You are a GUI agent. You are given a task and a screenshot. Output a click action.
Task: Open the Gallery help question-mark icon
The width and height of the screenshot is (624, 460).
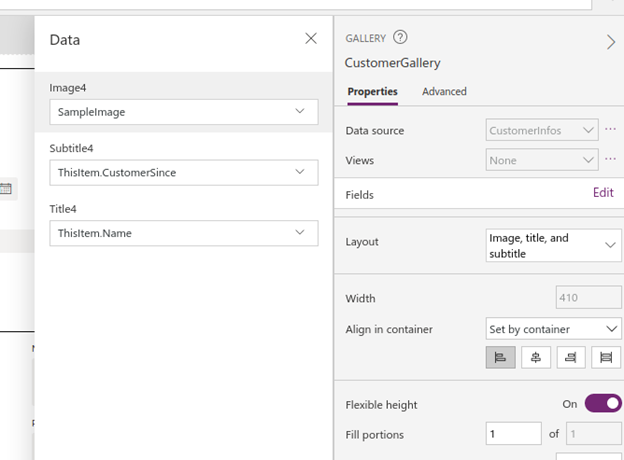(x=400, y=37)
